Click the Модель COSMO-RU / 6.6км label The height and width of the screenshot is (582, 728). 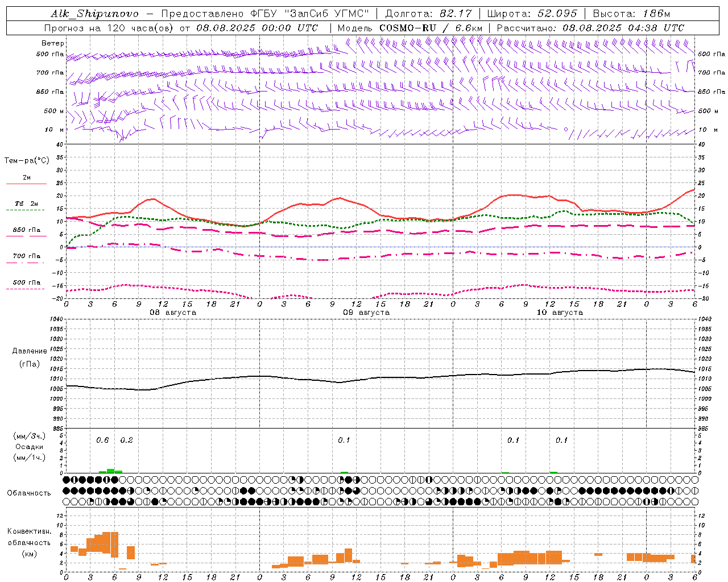pos(410,28)
